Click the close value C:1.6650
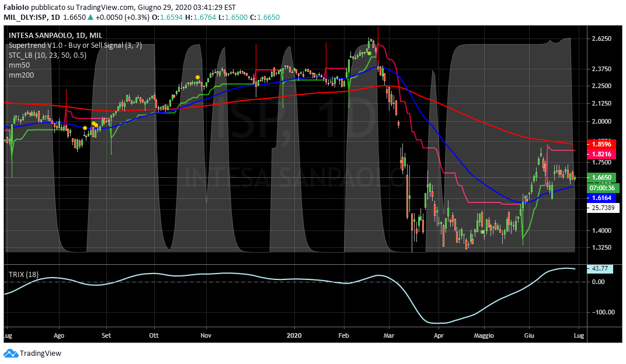Viewport: 626px width, 364px height. click(x=265, y=17)
